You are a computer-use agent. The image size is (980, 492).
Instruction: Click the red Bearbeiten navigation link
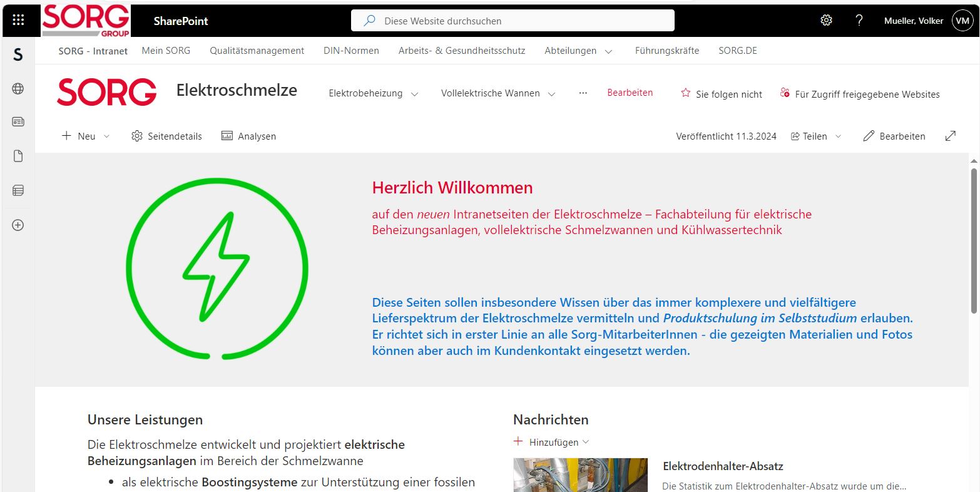coord(630,93)
